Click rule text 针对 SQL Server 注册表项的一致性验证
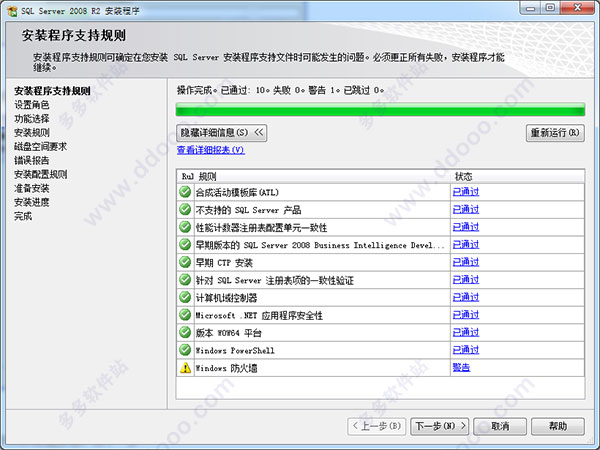The height and width of the screenshot is (450, 600). (275, 280)
